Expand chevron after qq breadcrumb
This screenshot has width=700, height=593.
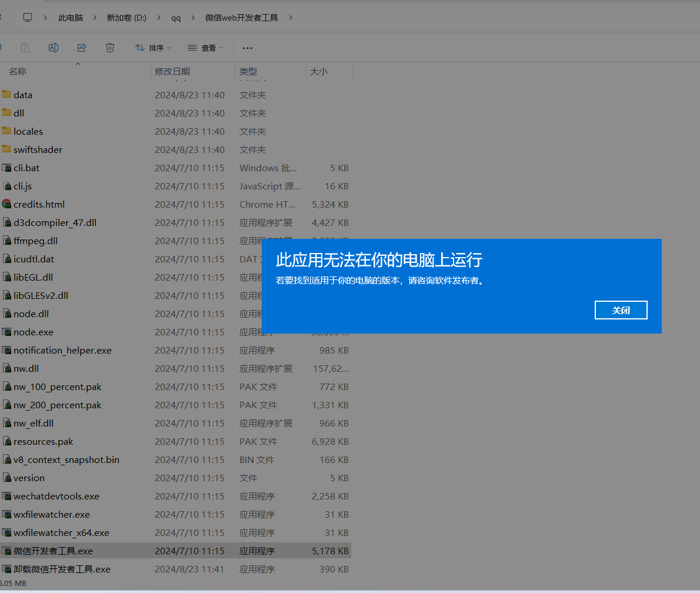193,18
